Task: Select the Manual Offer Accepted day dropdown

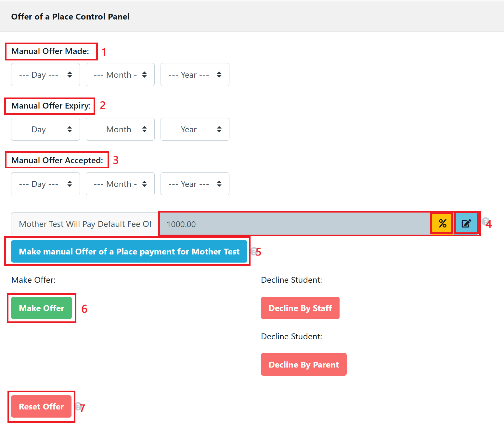Action: [x=45, y=184]
